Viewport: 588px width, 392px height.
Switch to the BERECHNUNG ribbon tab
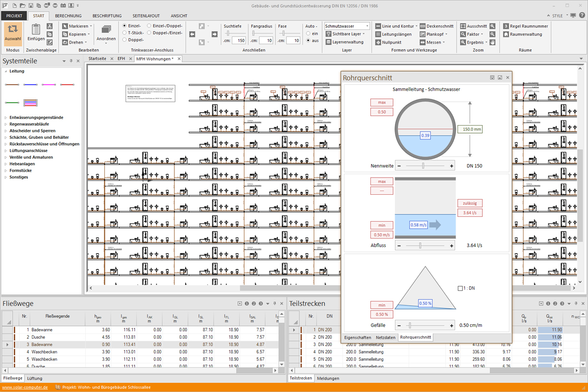pos(68,16)
